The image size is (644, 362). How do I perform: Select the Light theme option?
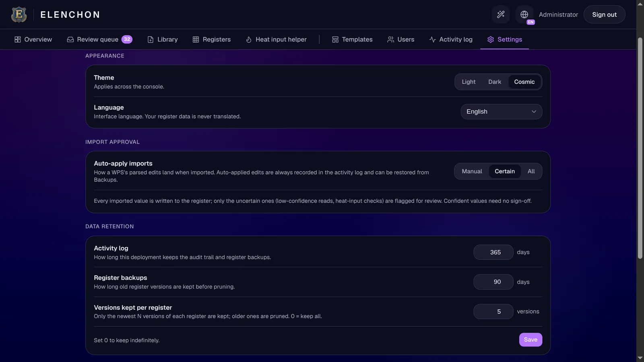(x=469, y=82)
